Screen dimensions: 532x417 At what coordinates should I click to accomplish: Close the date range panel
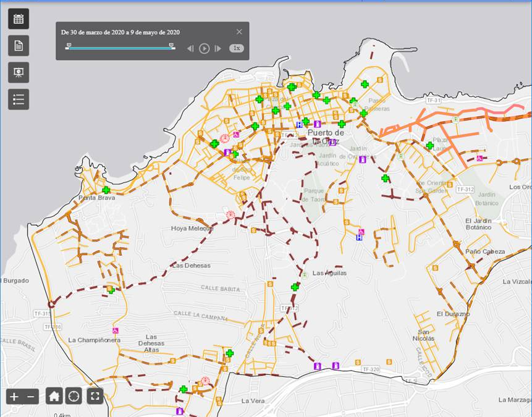tap(240, 31)
